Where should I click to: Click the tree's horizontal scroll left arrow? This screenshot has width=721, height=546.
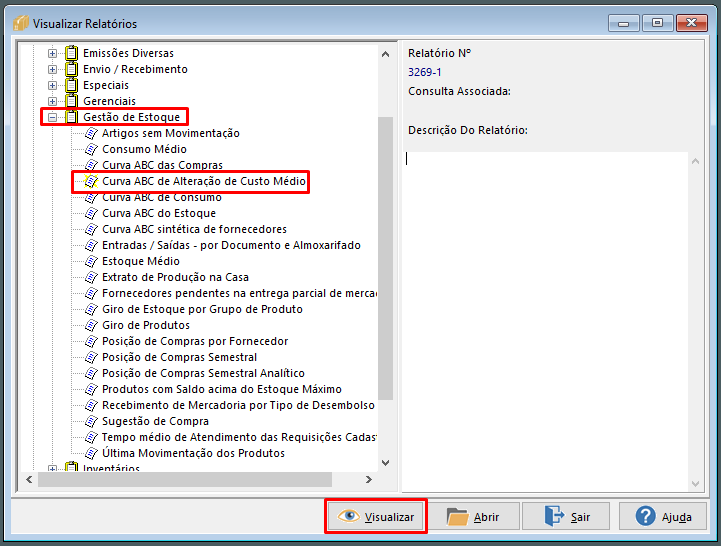[x=29, y=480]
